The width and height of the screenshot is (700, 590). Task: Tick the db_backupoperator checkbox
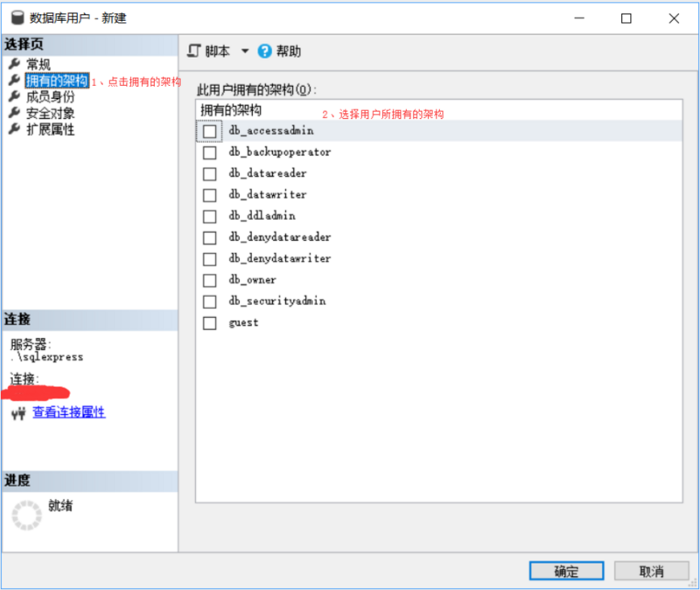pyautogui.click(x=209, y=152)
